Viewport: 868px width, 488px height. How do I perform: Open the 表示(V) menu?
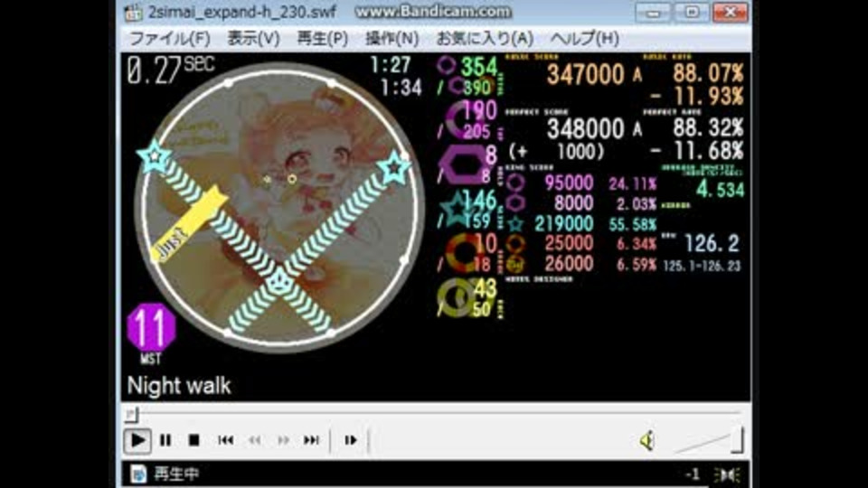click(253, 39)
